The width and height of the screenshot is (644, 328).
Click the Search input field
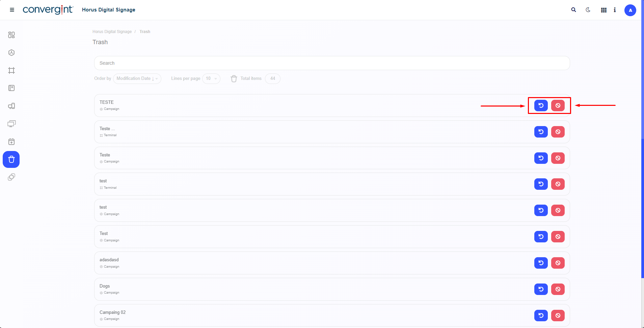pos(332,63)
